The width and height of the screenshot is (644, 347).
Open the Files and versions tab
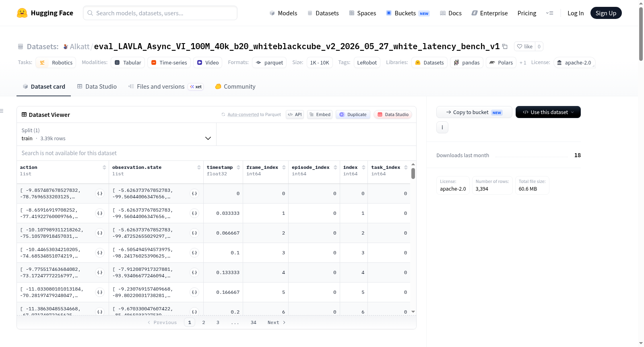tap(166, 87)
